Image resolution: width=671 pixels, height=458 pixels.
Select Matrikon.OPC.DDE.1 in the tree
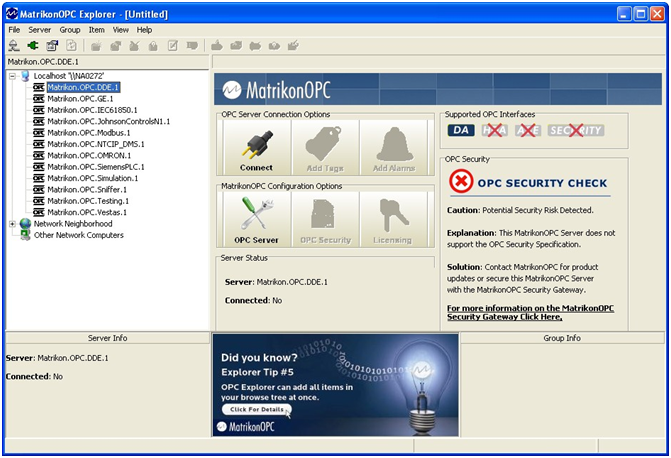click(x=83, y=87)
